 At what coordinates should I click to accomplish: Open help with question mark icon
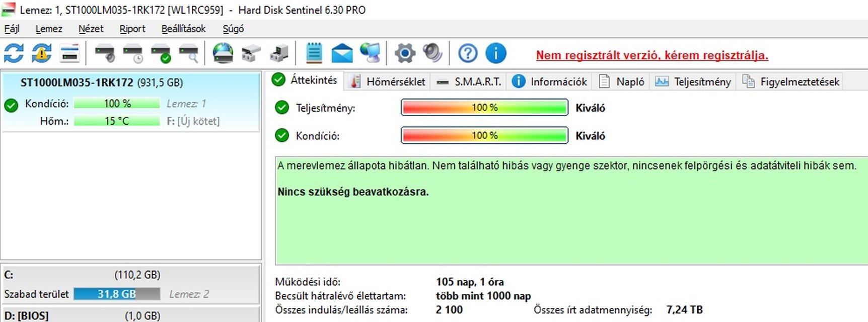[468, 53]
